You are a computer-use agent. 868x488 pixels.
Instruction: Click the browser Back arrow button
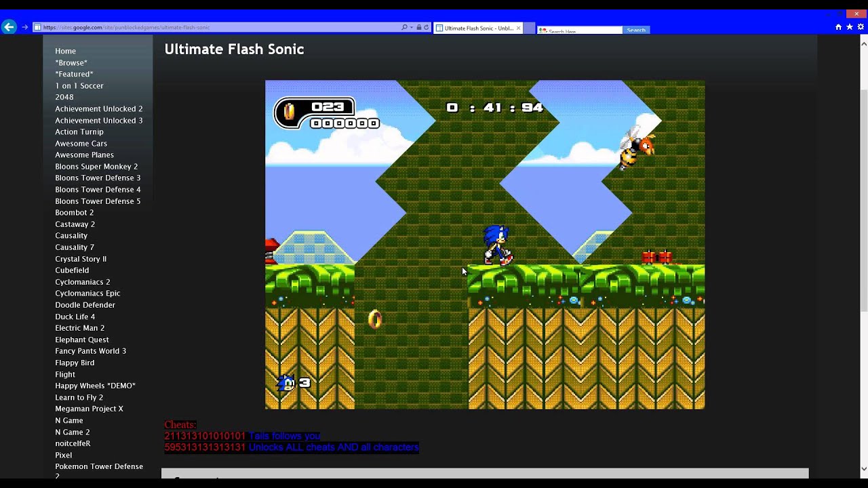click(x=9, y=27)
